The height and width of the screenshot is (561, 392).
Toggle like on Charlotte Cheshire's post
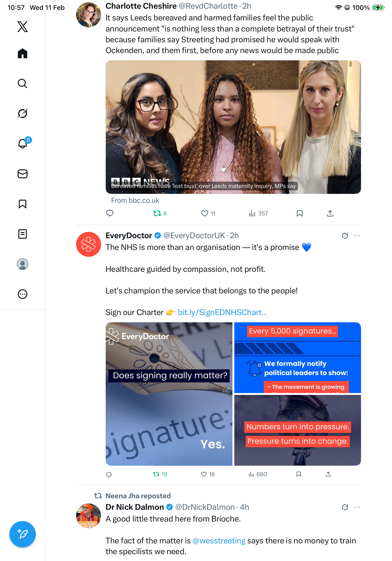pyautogui.click(x=208, y=214)
